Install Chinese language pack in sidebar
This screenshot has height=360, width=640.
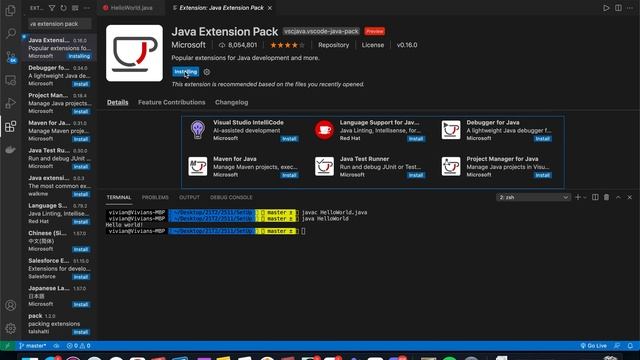click(x=81, y=249)
